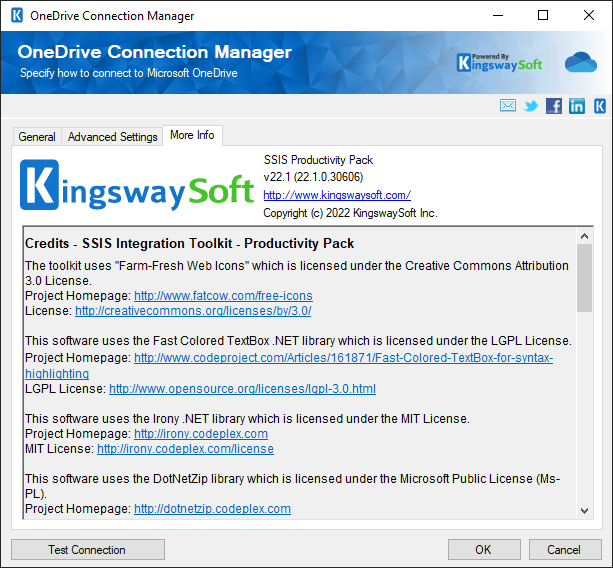Maximize the OneDrive Connection Manager window
The width and height of the screenshot is (613, 568).
click(543, 16)
